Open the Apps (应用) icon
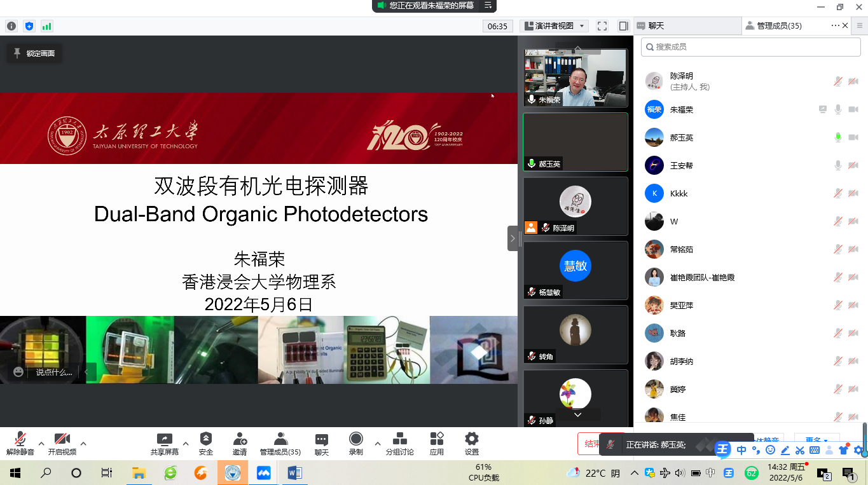The height and width of the screenshot is (485, 868). click(437, 439)
